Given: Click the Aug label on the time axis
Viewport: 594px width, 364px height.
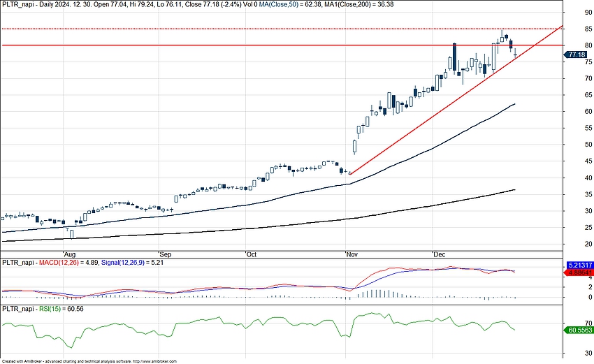Looking at the screenshot, I should click(70, 254).
